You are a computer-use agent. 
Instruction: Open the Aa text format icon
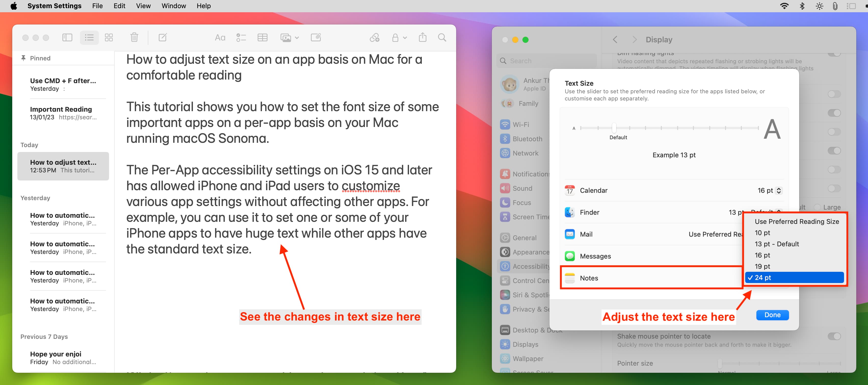coord(220,38)
